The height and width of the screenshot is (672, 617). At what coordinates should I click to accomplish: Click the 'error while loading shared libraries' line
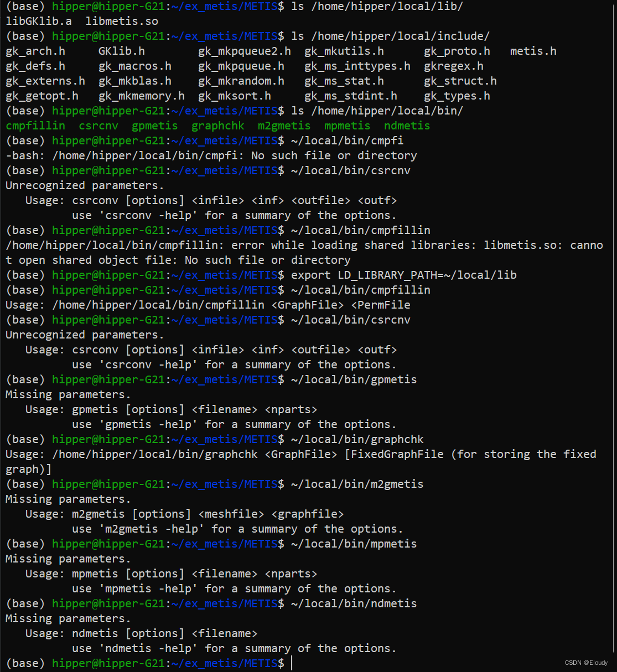304,252
